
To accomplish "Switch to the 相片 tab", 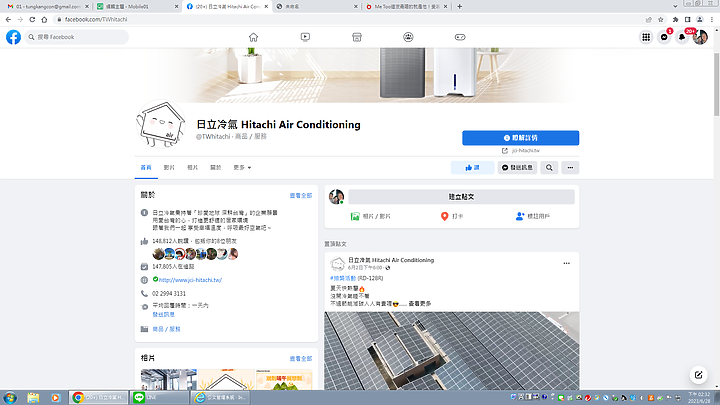I will pos(192,168).
